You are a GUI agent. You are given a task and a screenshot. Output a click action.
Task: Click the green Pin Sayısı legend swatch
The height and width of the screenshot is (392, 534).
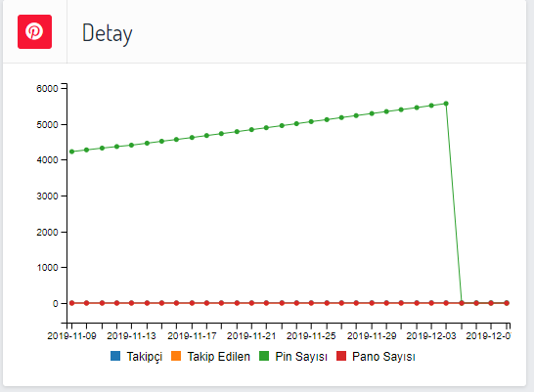point(264,356)
